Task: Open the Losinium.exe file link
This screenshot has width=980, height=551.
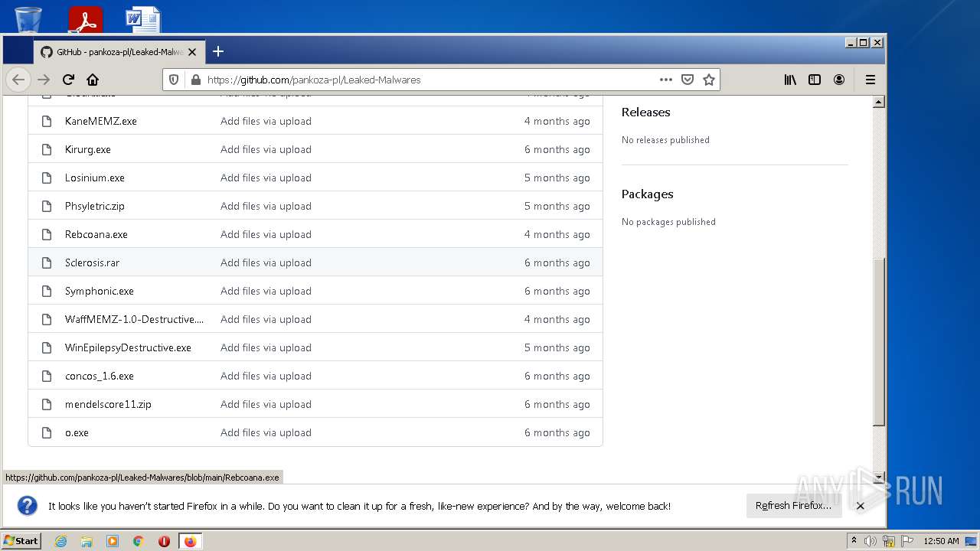Action: pos(95,178)
